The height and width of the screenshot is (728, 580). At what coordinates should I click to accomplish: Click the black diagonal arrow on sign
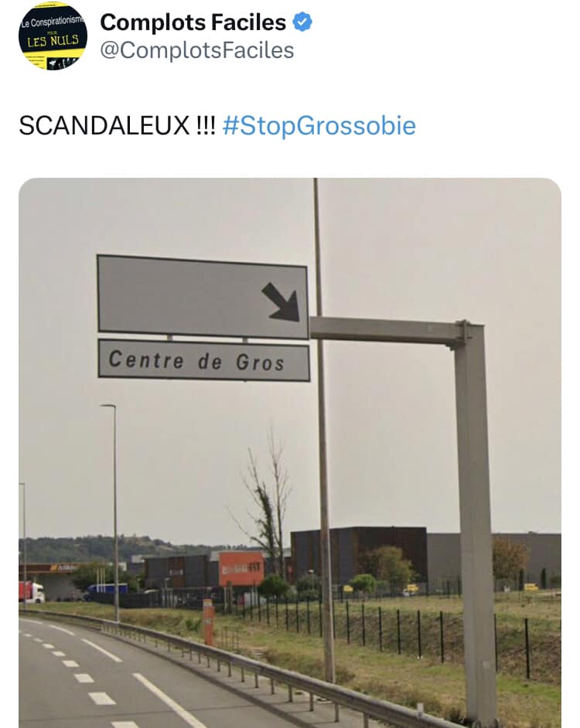281,301
